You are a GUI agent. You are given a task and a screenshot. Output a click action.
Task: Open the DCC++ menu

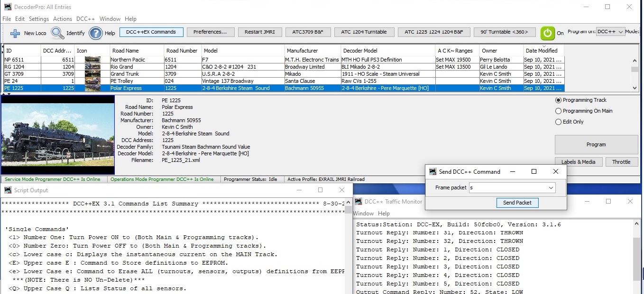(85, 19)
